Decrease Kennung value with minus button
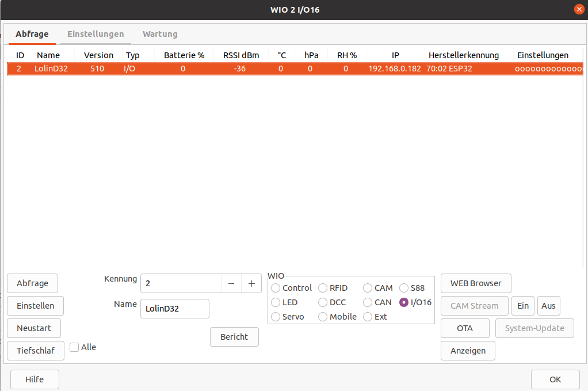 point(231,283)
